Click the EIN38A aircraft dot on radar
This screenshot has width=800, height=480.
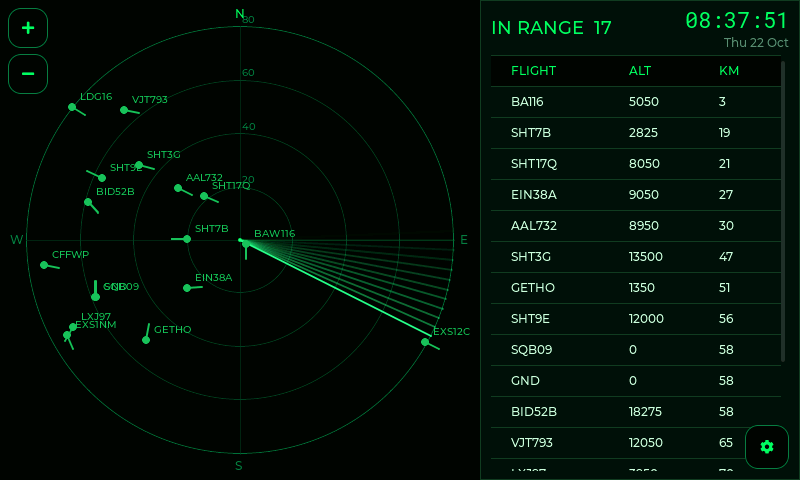coord(187,288)
